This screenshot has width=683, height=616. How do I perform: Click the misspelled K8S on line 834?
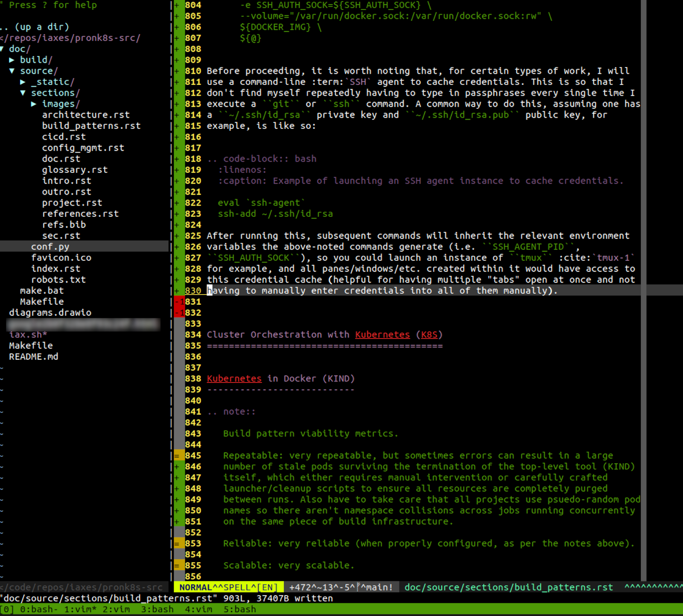tap(429, 335)
